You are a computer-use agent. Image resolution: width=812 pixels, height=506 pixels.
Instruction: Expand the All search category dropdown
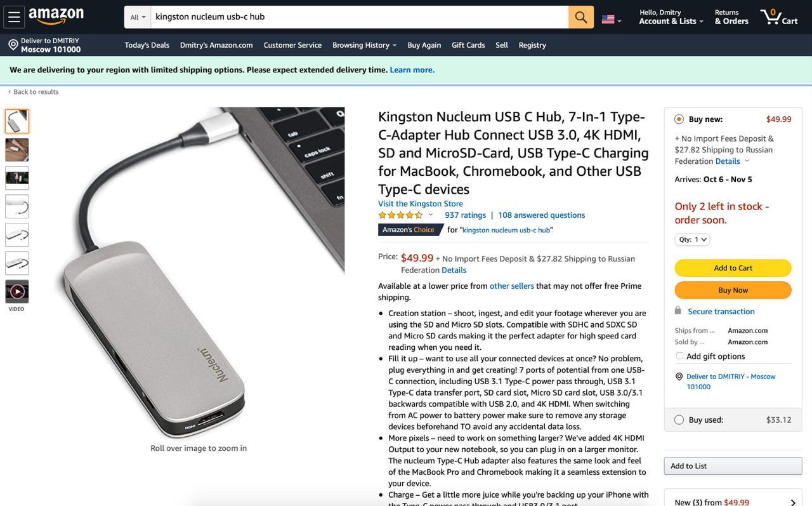[x=138, y=17]
